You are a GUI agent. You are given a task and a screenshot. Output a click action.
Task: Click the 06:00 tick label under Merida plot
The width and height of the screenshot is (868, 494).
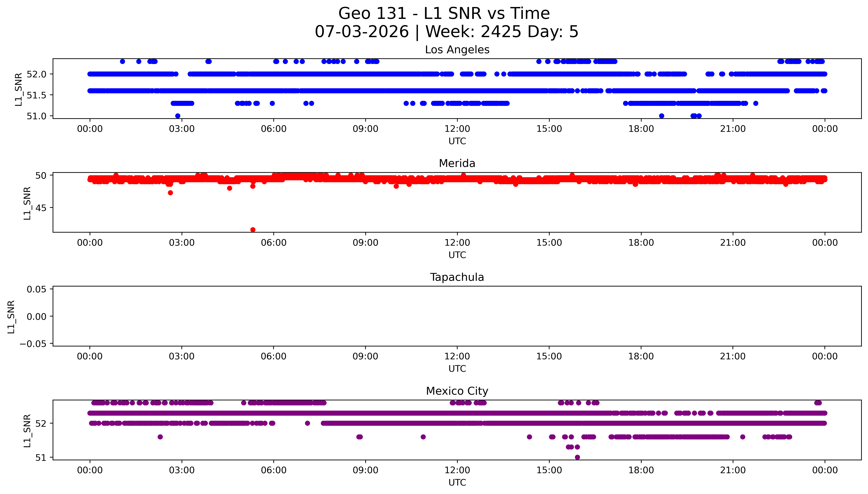[274, 243]
